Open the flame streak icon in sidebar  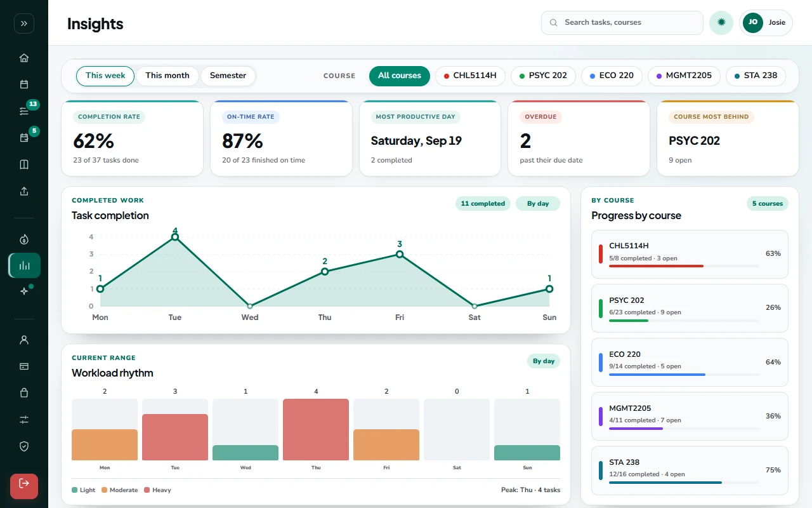coord(24,239)
